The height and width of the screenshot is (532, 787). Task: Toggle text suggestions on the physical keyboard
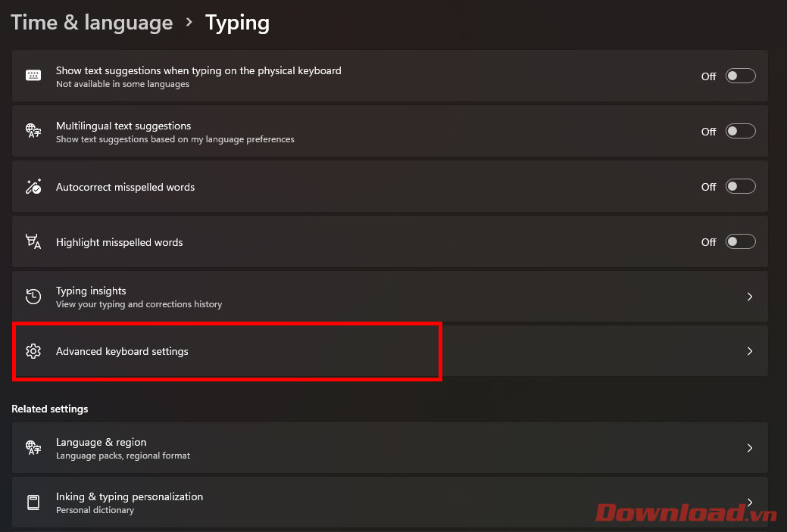coord(740,76)
